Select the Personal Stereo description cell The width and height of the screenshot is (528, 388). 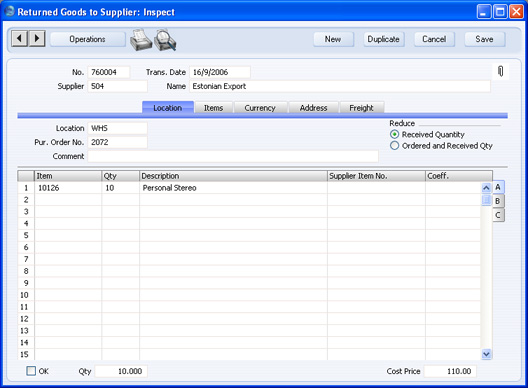[x=233, y=188]
